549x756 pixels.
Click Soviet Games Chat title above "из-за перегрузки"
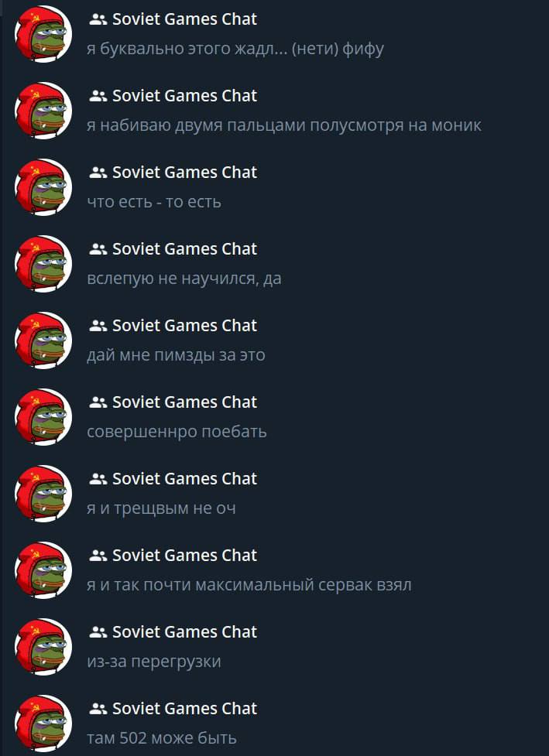coord(185,632)
